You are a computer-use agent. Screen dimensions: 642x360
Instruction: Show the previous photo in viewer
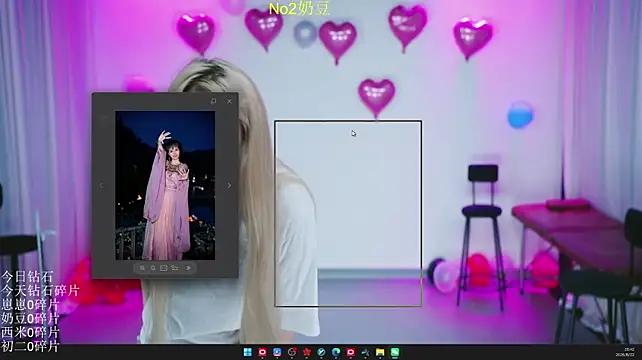tap(101, 186)
